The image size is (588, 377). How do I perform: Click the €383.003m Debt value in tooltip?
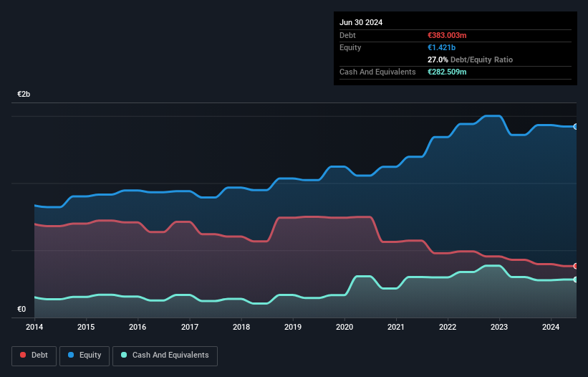447,35
